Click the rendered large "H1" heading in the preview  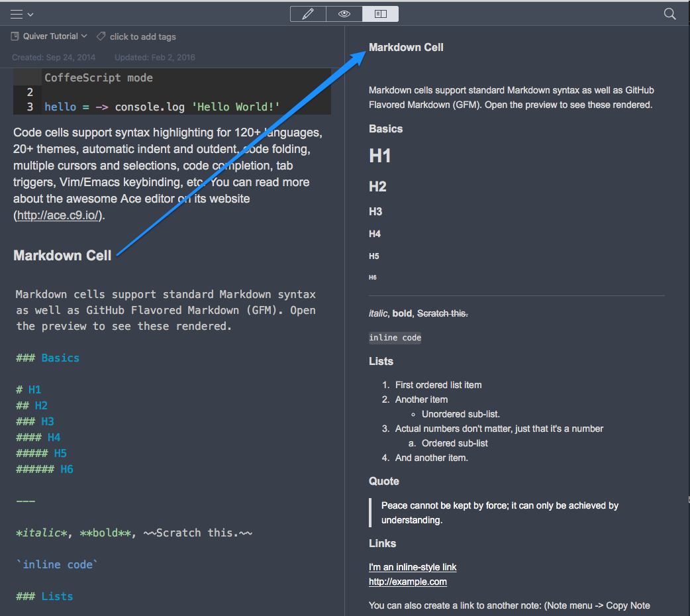tap(379, 156)
